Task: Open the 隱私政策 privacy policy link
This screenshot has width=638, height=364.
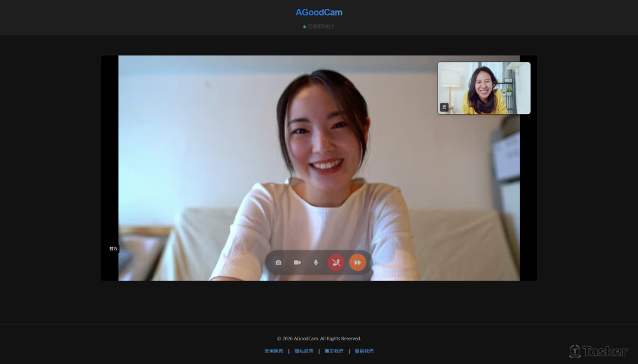Action: click(x=304, y=351)
